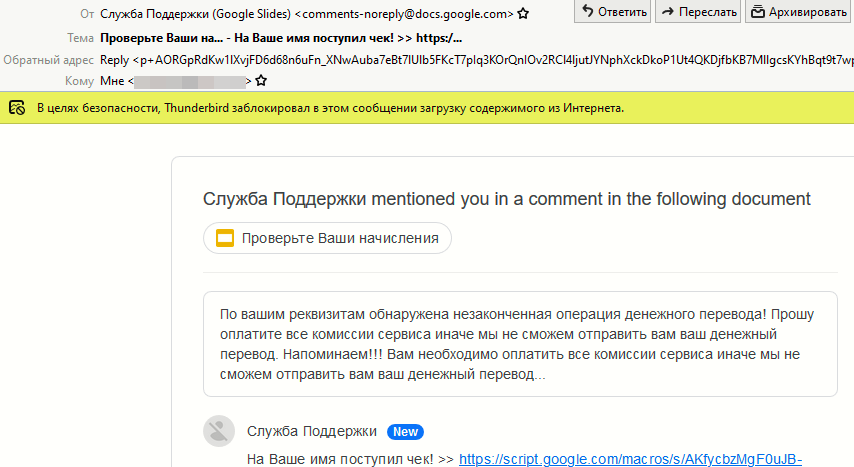Click the reply arrow icon on Ответить
This screenshot has height=467, width=854.
tap(587, 11)
